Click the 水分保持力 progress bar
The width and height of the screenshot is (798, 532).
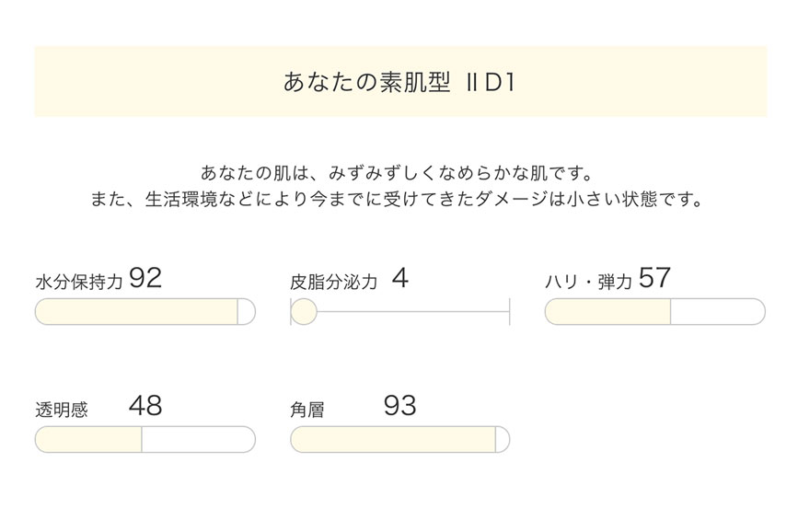[x=145, y=312]
